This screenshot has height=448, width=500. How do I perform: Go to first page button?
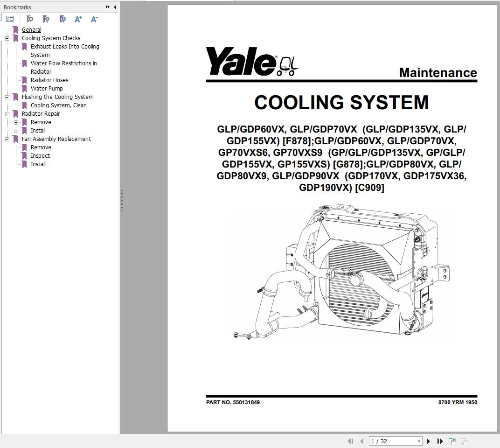[350, 441]
